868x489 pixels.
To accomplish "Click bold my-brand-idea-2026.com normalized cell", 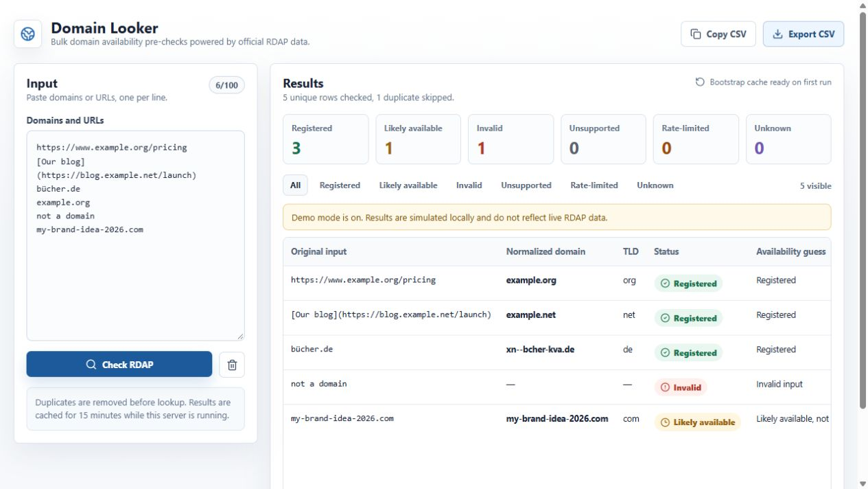I will pos(557,418).
